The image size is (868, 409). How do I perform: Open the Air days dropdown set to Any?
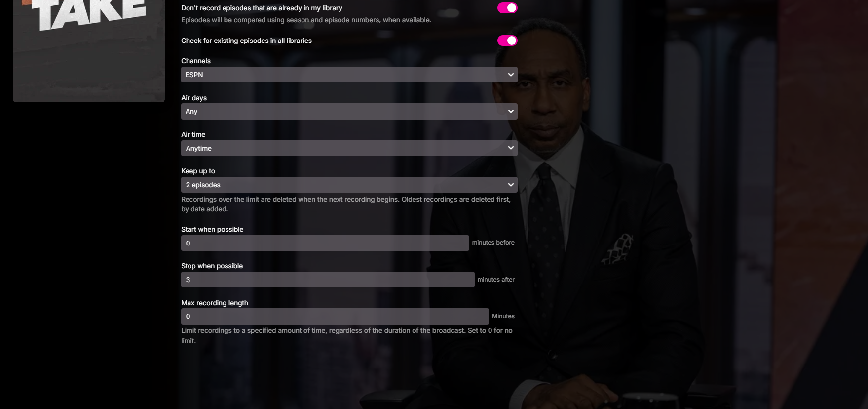pyautogui.click(x=349, y=111)
